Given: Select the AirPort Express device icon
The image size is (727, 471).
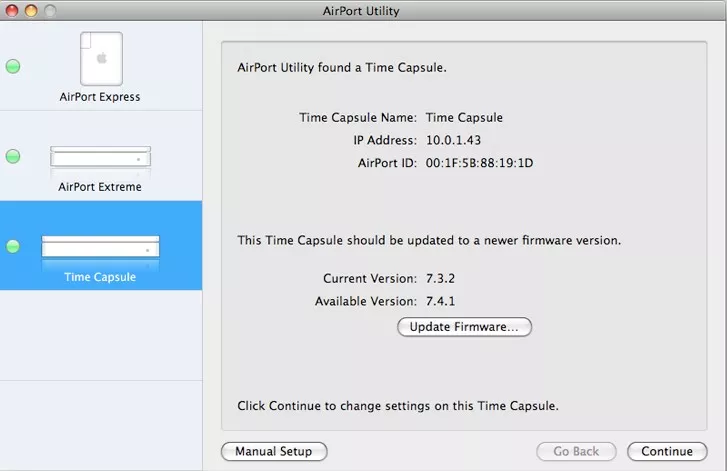Looking at the screenshot, I should click(x=102, y=58).
